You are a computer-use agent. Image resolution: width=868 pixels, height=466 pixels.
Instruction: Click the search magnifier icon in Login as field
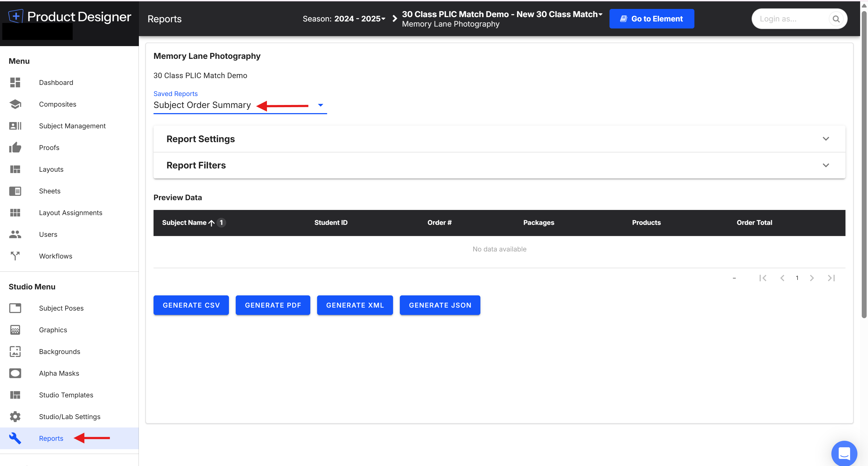(836, 19)
